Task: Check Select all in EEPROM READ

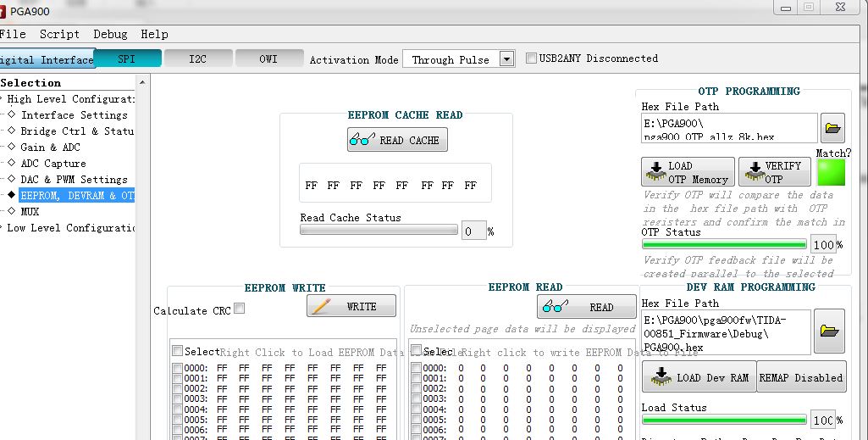Action: pos(417,350)
